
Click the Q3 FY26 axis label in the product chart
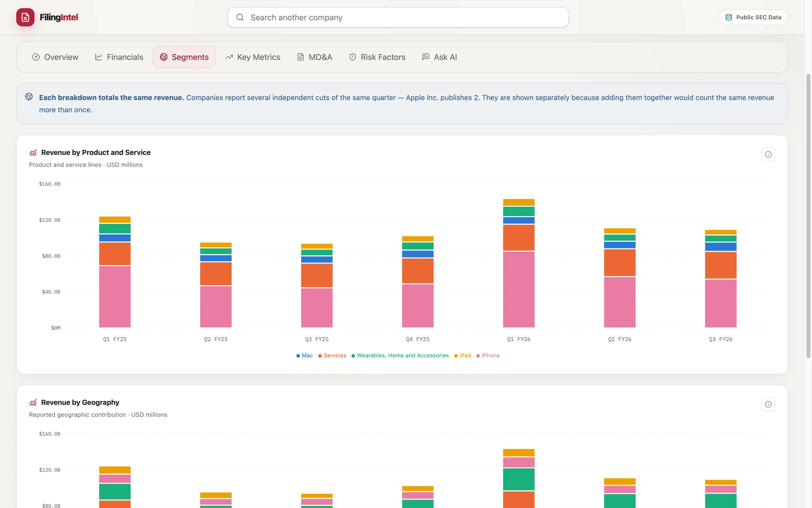721,339
